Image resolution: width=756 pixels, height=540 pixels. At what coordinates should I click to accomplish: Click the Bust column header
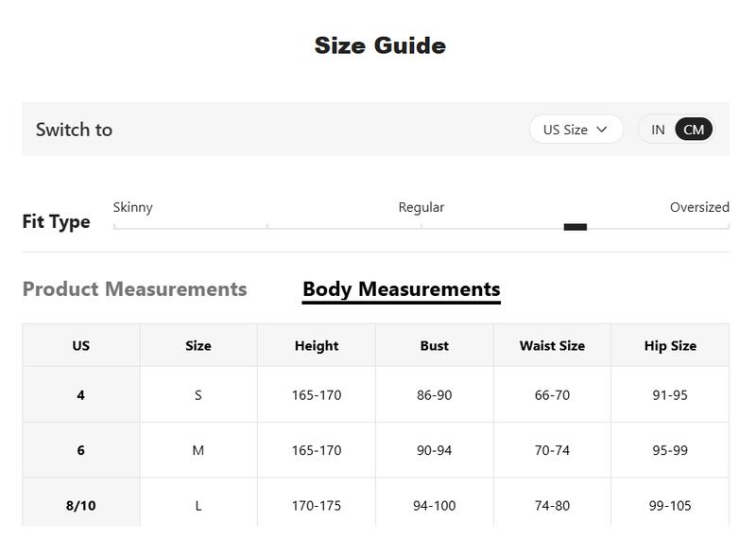pyautogui.click(x=434, y=346)
